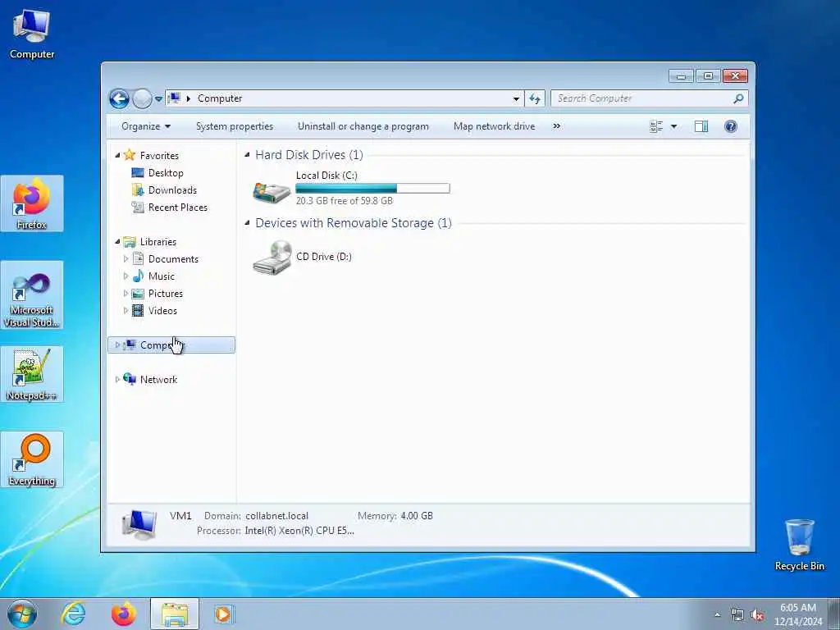The image size is (840, 630).
Task: Select the Recycle Bin desktop icon
Action: pos(799,546)
